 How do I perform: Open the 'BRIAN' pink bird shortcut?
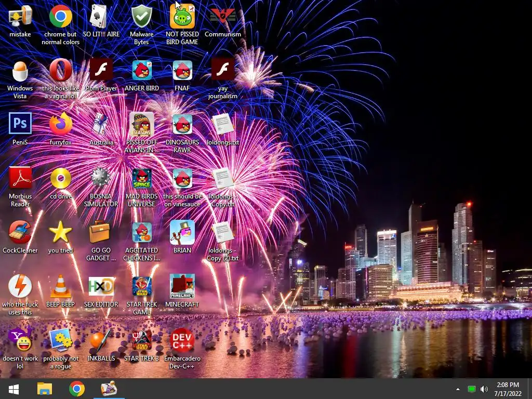coord(182,232)
